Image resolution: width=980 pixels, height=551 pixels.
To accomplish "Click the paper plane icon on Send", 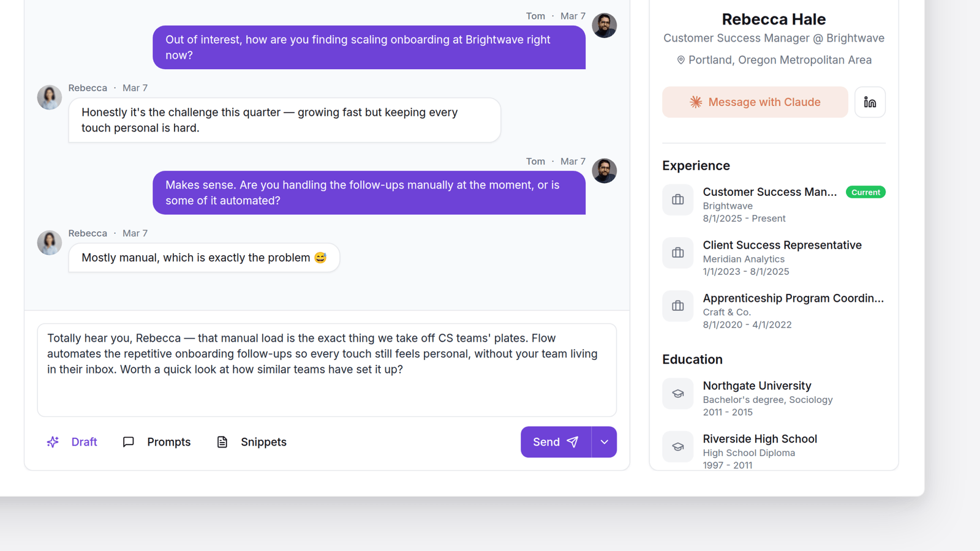I will point(573,442).
